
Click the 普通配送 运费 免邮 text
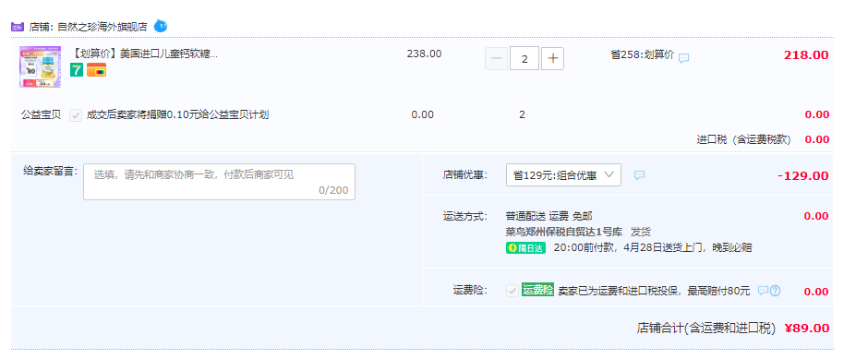click(549, 216)
